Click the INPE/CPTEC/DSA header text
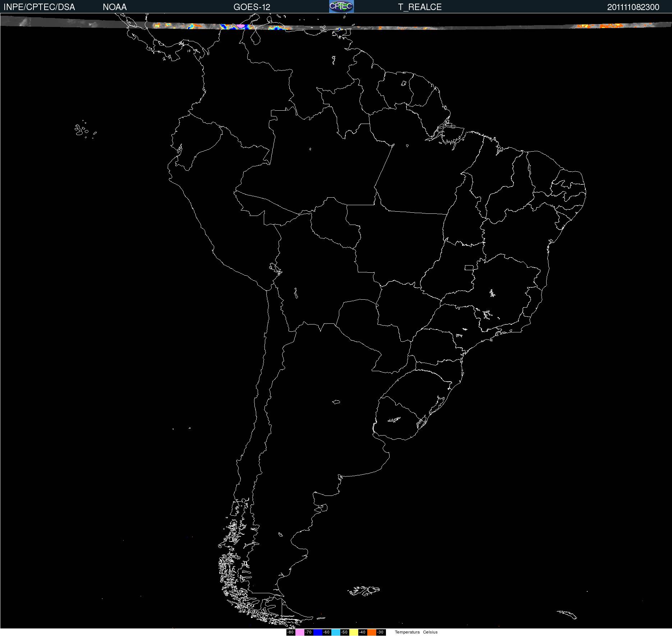This screenshot has width=672, height=636. pos(39,7)
